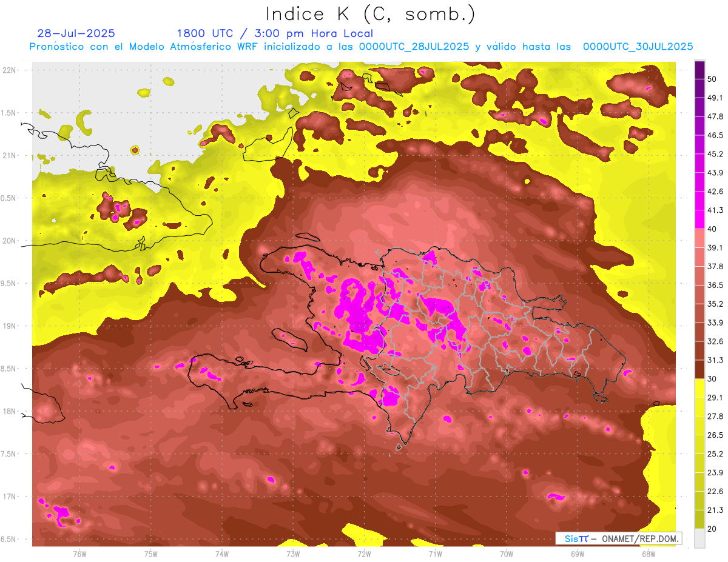Click the '71W' longitude label
728x562 pixels.
tap(435, 554)
